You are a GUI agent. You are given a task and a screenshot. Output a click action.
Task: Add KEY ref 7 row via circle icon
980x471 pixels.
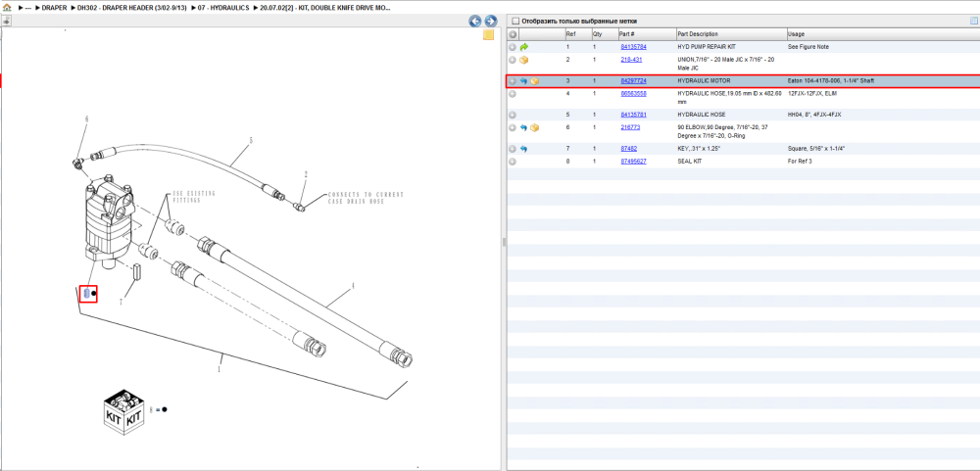coord(513,149)
